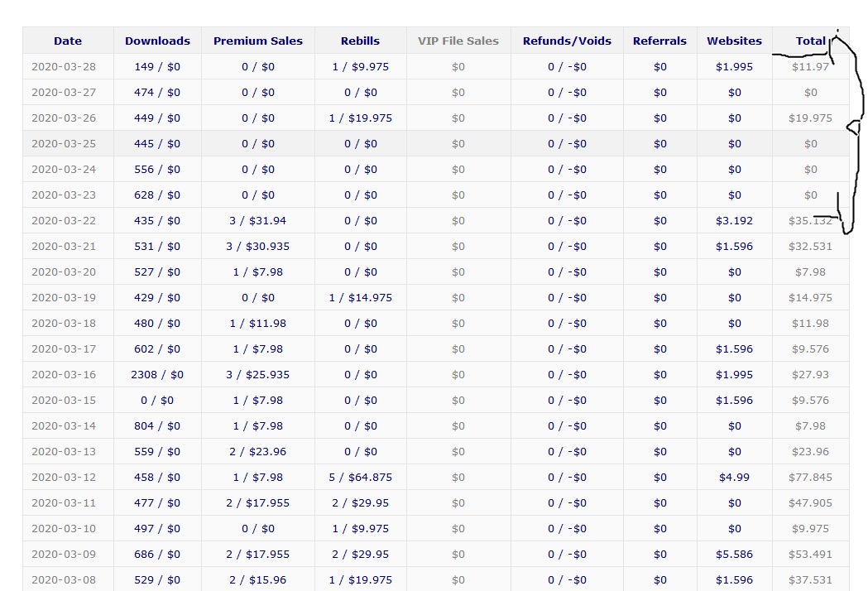
Task: Click total value $53.491
Action: tap(810, 555)
